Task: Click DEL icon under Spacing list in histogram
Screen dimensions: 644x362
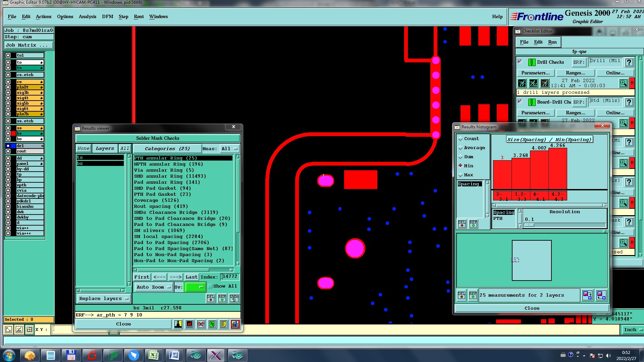Action: coord(462,224)
